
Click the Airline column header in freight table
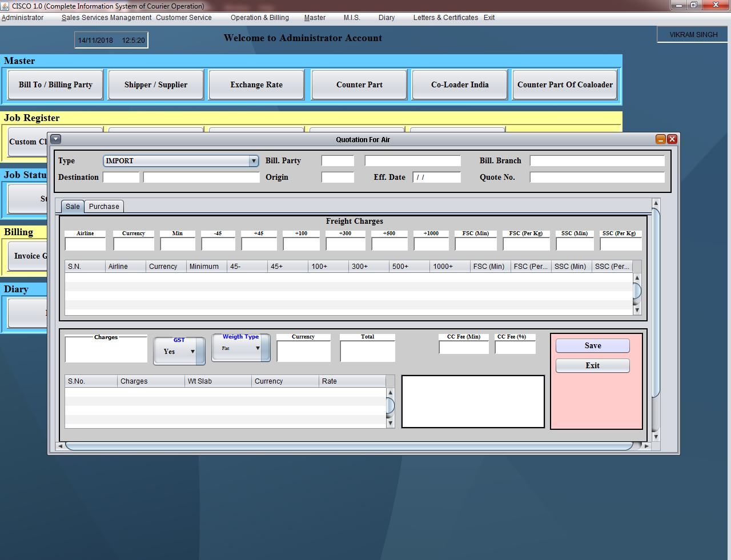pos(126,267)
